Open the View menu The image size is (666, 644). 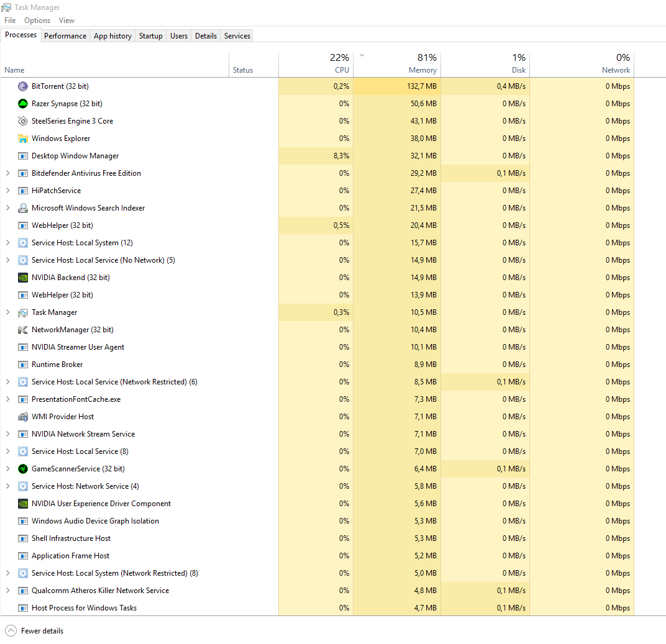66,20
